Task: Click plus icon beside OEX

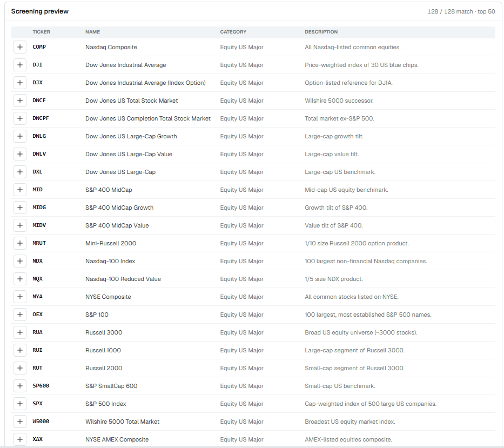Action: click(20, 315)
